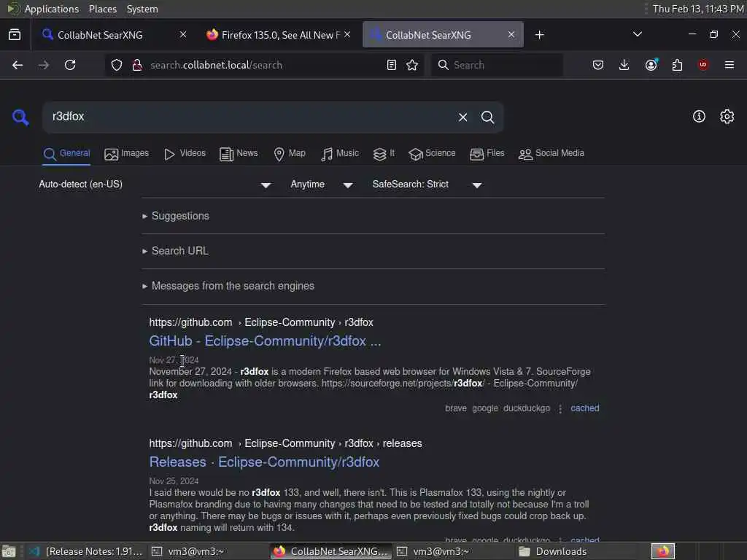
Task: Open tracking protection shield
Action: click(x=117, y=65)
